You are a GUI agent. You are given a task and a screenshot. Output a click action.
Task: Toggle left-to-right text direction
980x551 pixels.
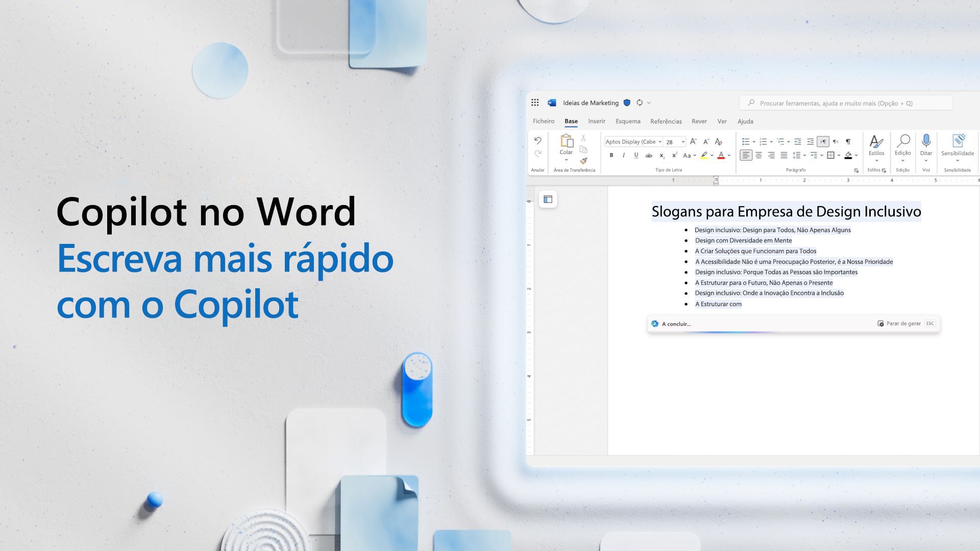823,141
